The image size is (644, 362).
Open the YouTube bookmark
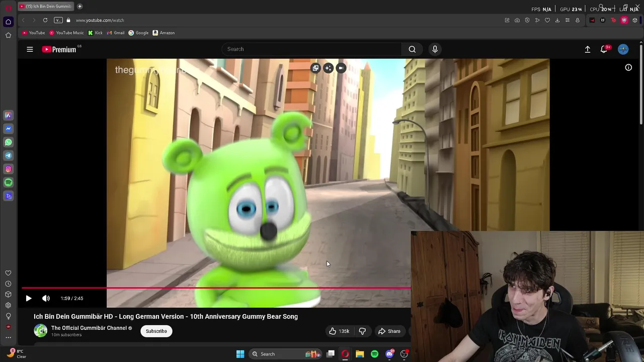point(33,33)
